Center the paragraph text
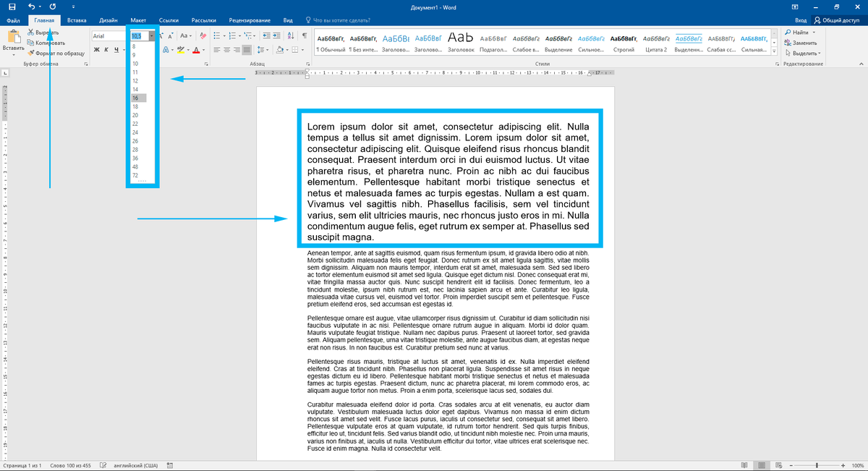The height and width of the screenshot is (471, 868). pyautogui.click(x=227, y=50)
